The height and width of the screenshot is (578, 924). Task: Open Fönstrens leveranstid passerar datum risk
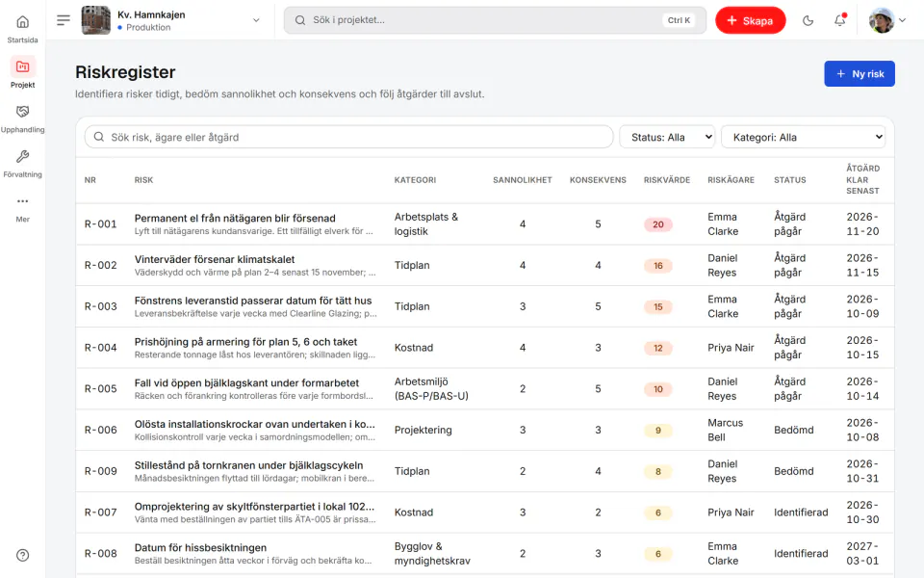coord(253,301)
